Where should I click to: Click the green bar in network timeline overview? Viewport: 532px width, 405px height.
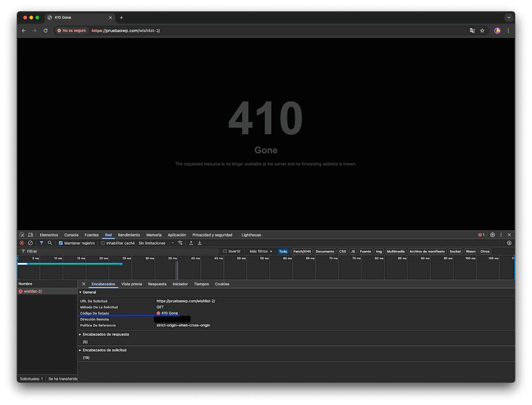tap(75, 264)
